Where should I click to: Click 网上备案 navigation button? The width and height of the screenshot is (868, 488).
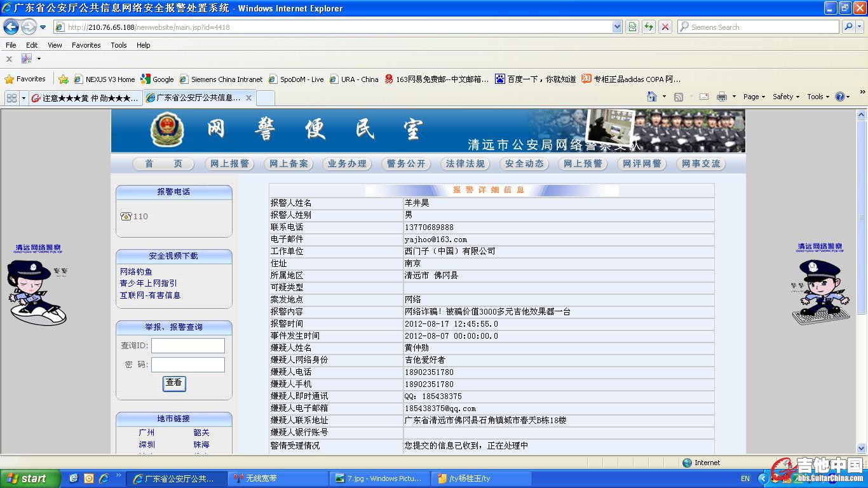(288, 163)
